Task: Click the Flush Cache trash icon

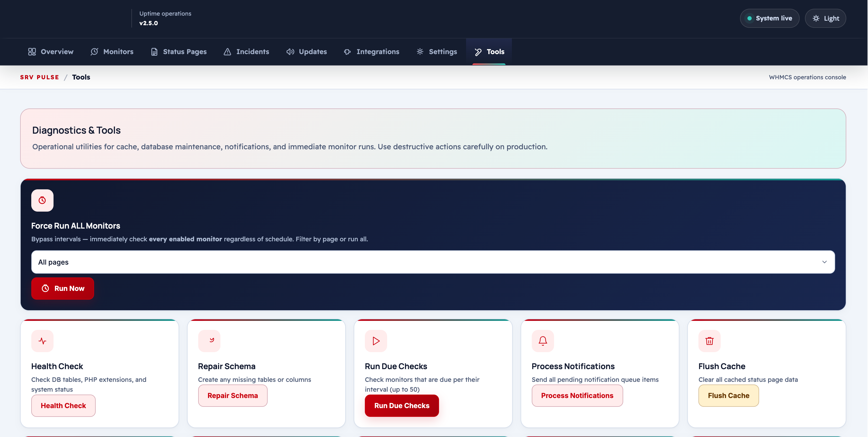Action: click(710, 341)
